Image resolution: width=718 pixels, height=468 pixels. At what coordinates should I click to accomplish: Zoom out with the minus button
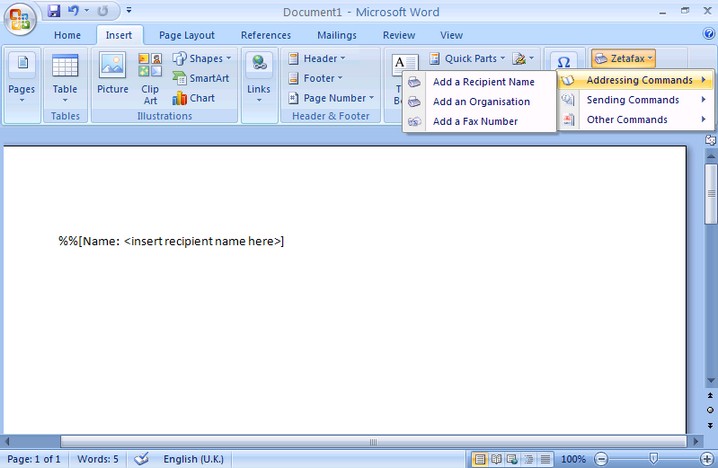tap(601, 458)
